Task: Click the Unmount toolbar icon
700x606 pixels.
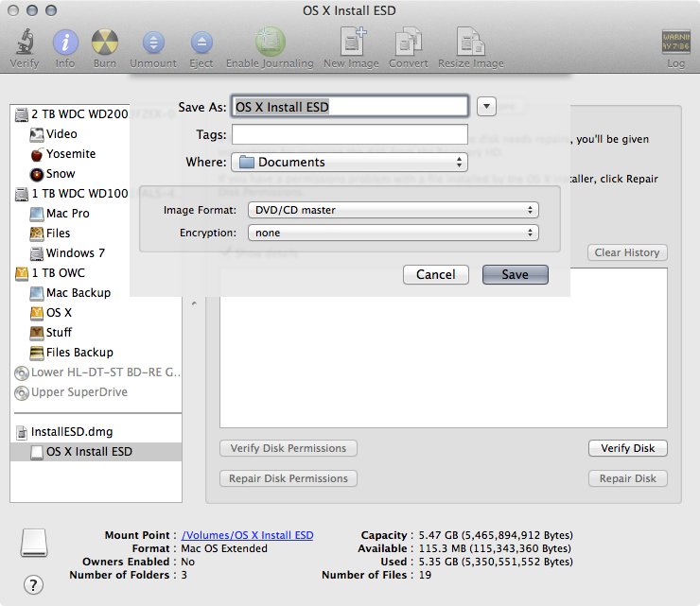Action: [x=153, y=43]
